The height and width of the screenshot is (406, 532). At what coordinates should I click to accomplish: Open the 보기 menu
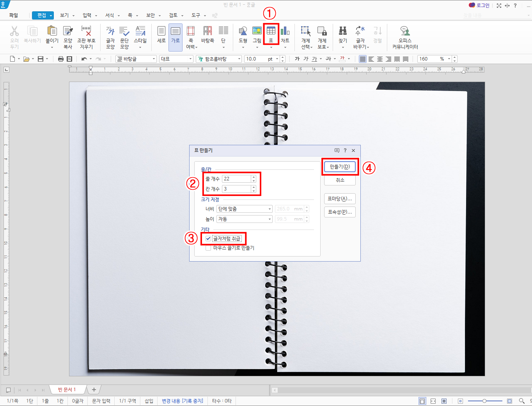coord(64,15)
